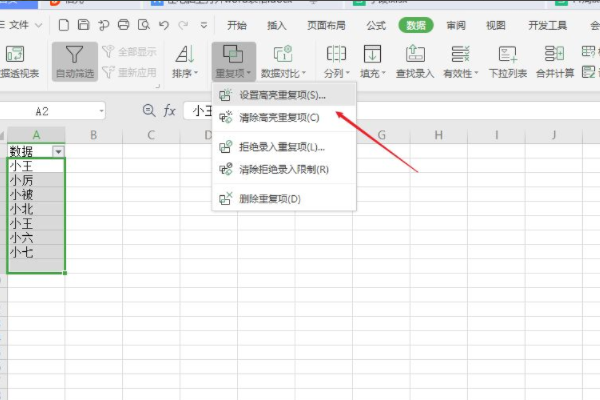Open the 重复项 duplicates dropdown
The image size is (600, 400).
pos(233,62)
